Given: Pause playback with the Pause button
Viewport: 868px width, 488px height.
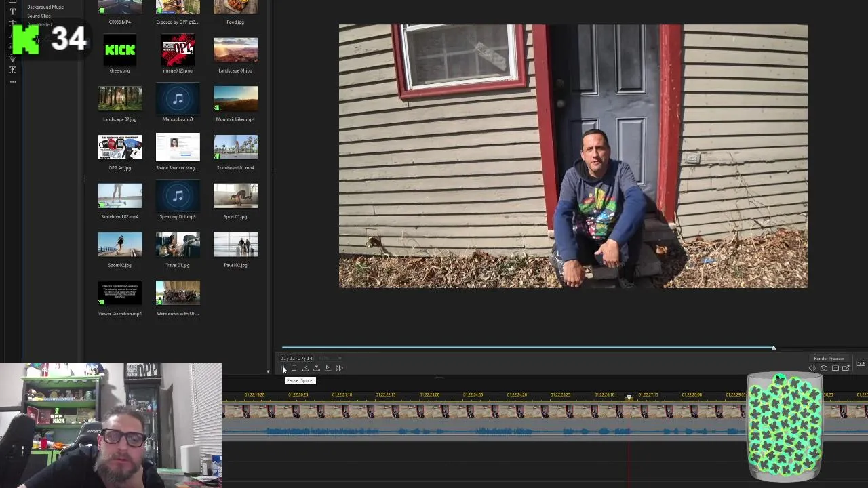Looking at the screenshot, I should (284, 368).
